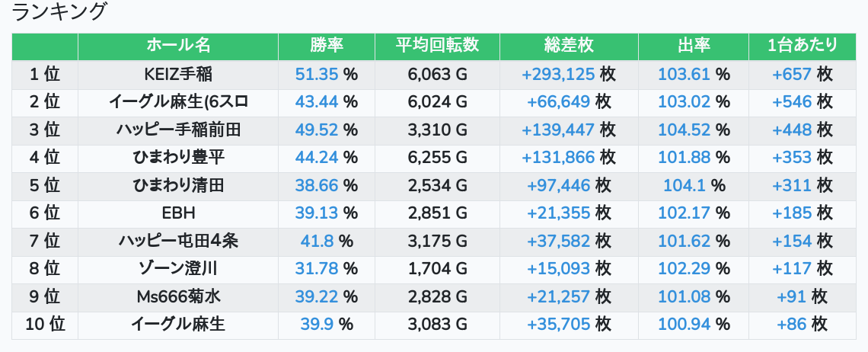Select the EBH hall name
The width and height of the screenshot is (868, 352).
pyautogui.click(x=178, y=213)
